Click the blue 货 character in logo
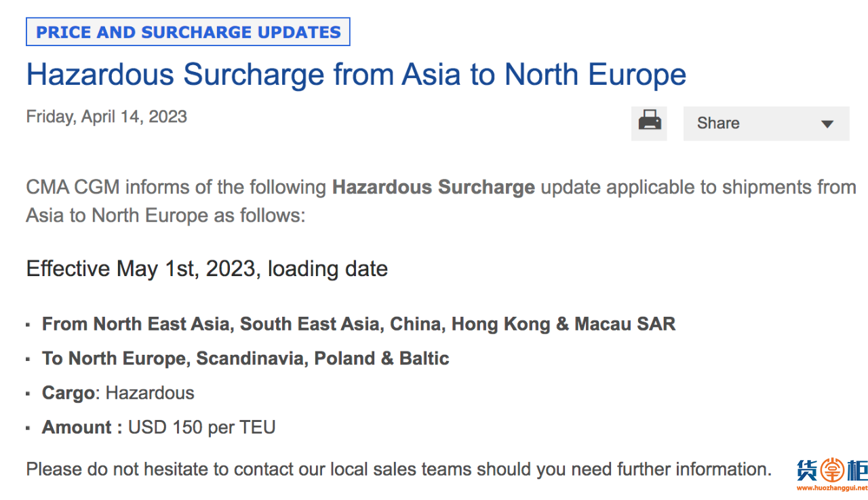868x500 pixels. point(808,471)
